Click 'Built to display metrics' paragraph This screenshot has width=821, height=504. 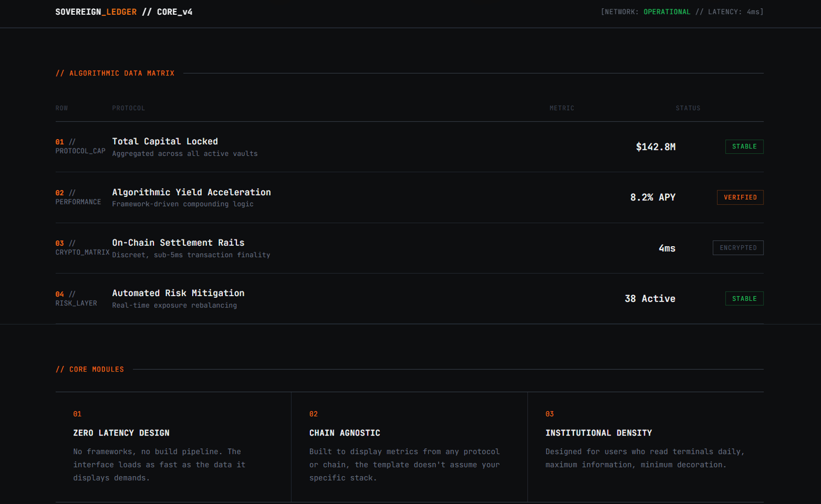[404, 465]
